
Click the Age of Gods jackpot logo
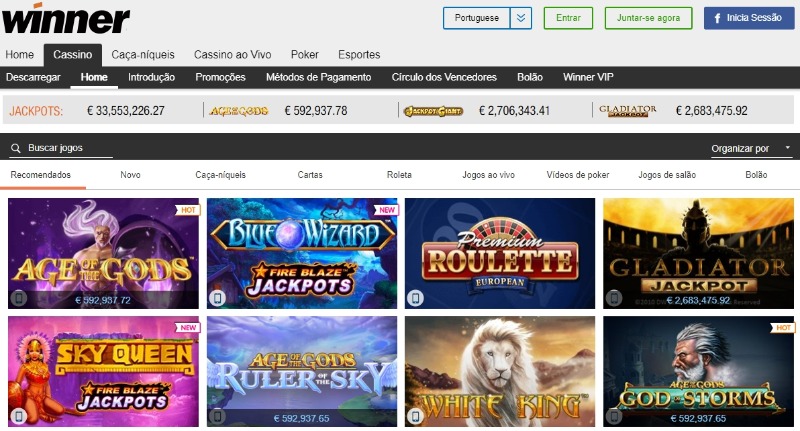[x=239, y=111]
